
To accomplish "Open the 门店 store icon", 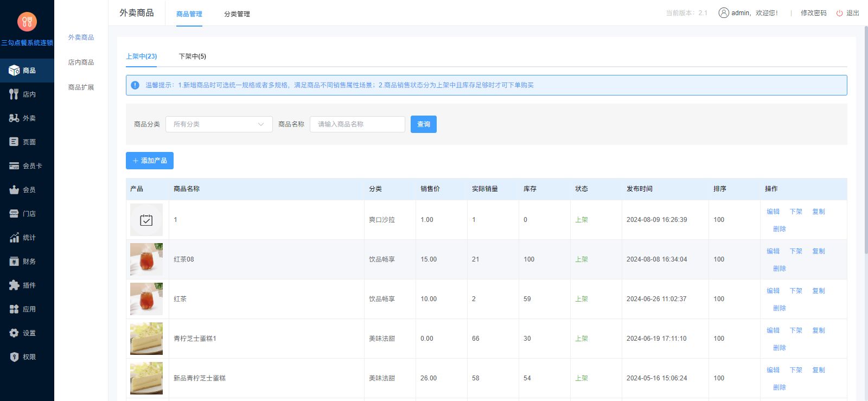I will [14, 214].
